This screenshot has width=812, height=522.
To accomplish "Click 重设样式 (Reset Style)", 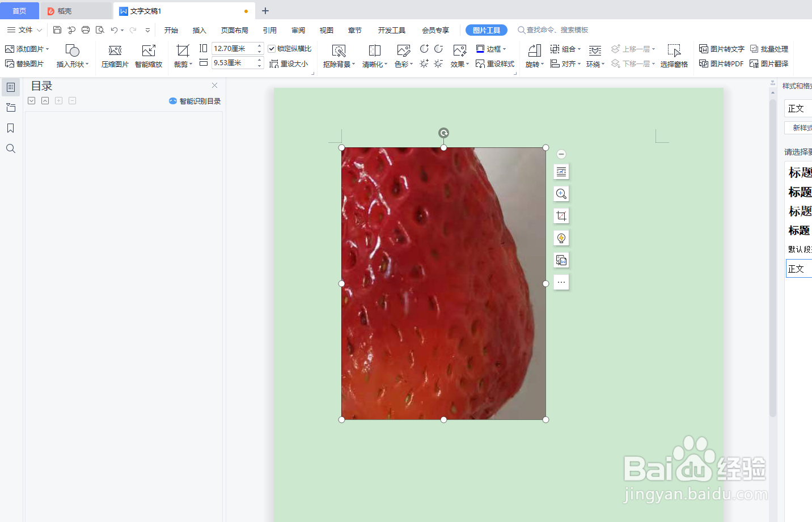I will [495, 64].
